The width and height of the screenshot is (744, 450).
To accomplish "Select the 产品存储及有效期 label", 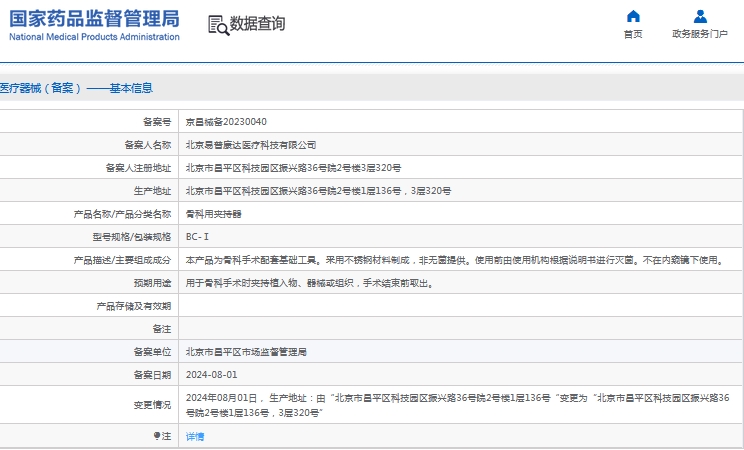I will point(134,306).
